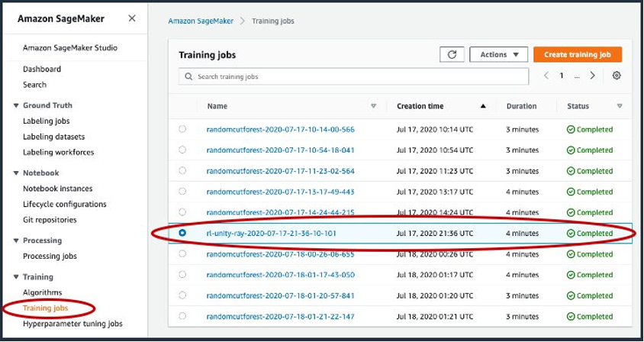Open Processing jobs page
The height and width of the screenshot is (342, 644).
click(x=50, y=256)
